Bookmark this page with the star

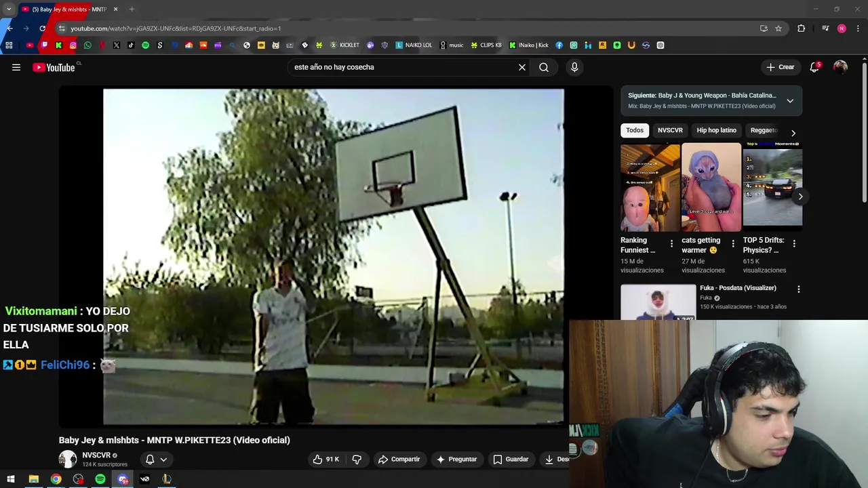pyautogui.click(x=778, y=28)
